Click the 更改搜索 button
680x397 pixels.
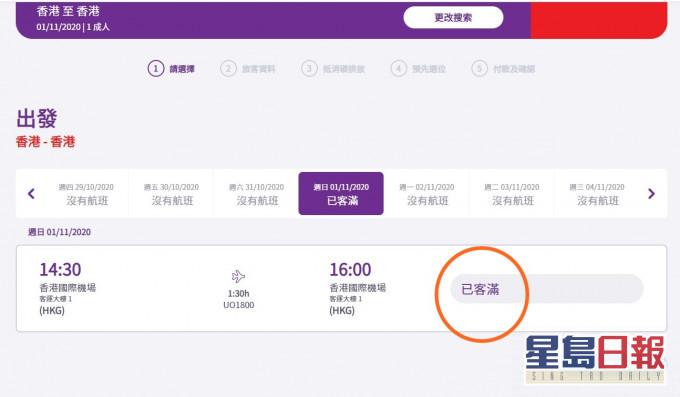click(453, 18)
